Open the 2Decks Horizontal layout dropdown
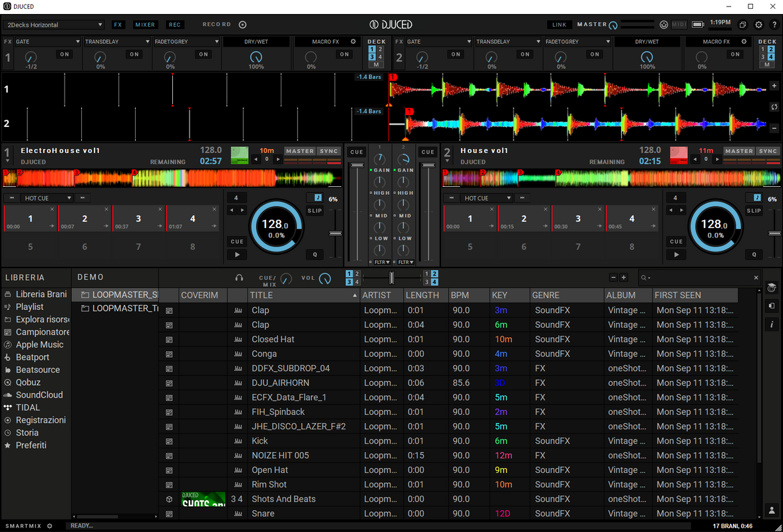This screenshot has height=532, width=783. [54, 25]
